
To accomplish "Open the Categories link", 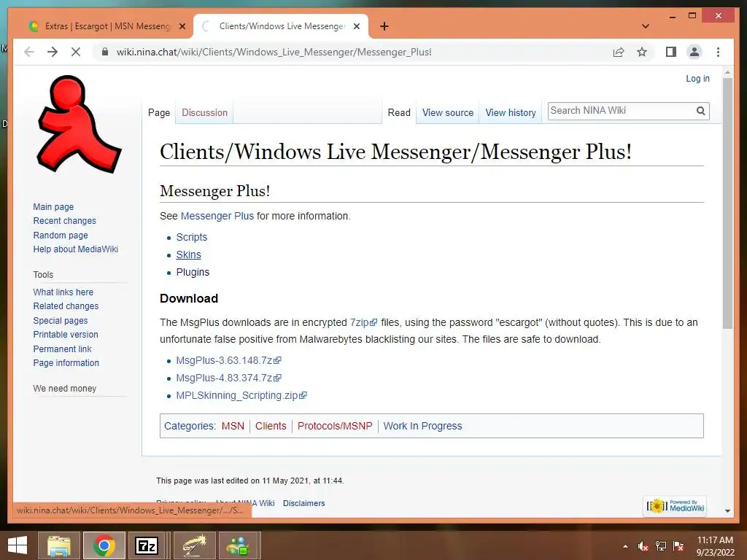I will [x=189, y=426].
